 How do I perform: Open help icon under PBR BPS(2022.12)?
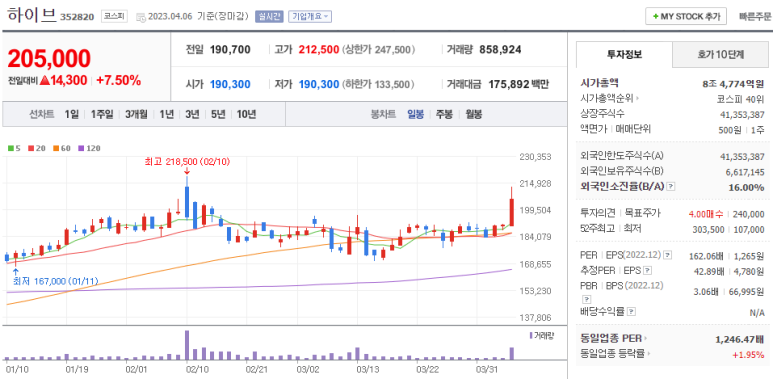(586, 299)
